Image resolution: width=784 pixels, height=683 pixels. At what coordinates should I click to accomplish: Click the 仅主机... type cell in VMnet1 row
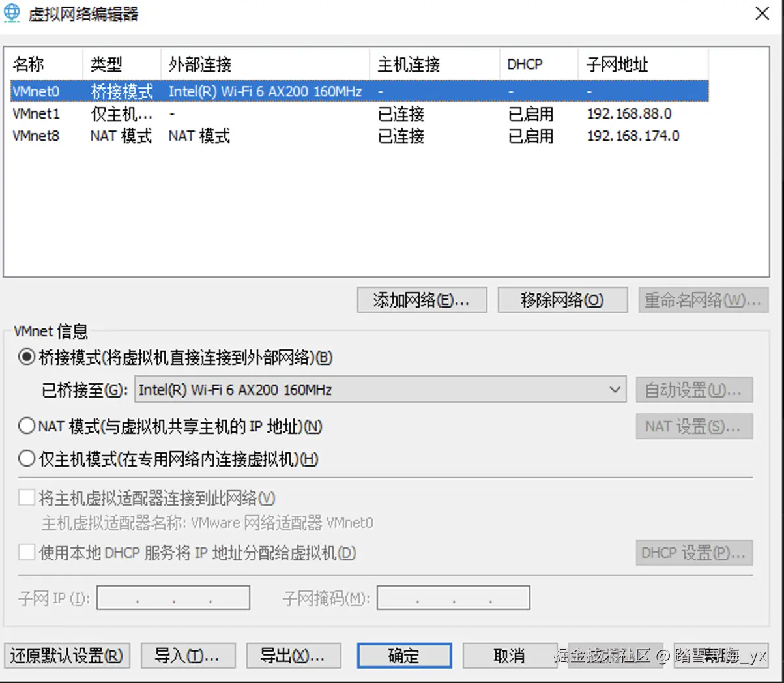121,113
